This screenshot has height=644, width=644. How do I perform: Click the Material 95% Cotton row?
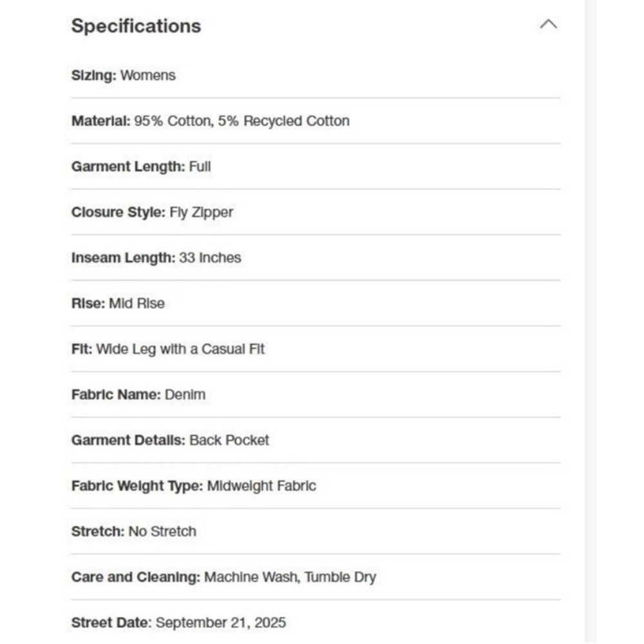point(316,121)
